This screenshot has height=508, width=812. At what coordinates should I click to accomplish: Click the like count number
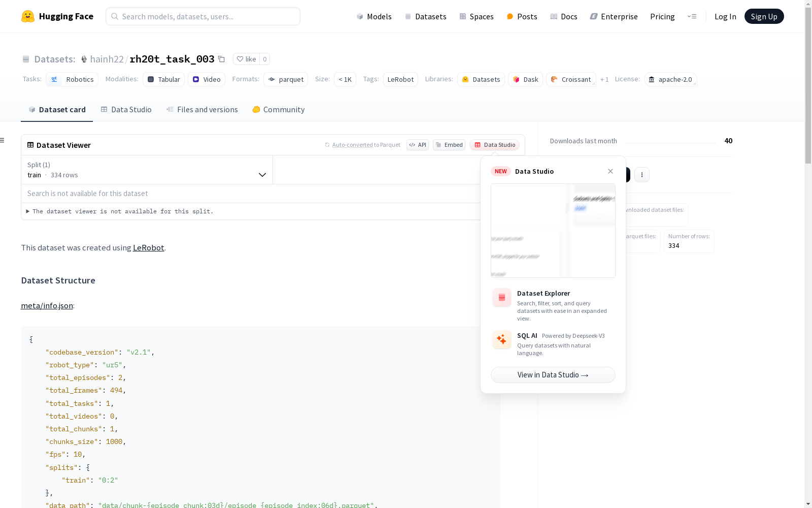pyautogui.click(x=264, y=59)
